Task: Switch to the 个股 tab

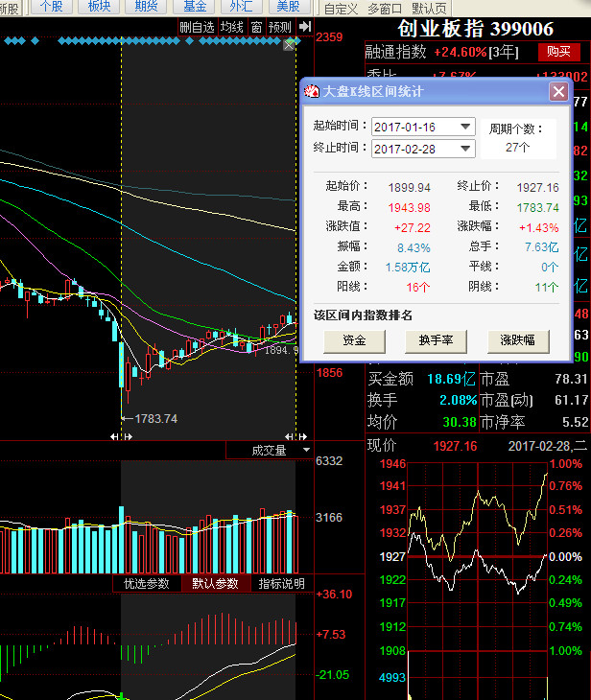Action: 52,7
